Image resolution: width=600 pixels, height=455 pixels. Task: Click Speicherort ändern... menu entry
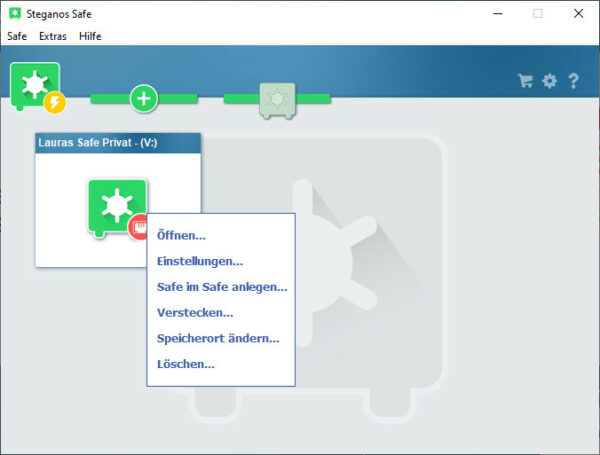[x=218, y=338]
